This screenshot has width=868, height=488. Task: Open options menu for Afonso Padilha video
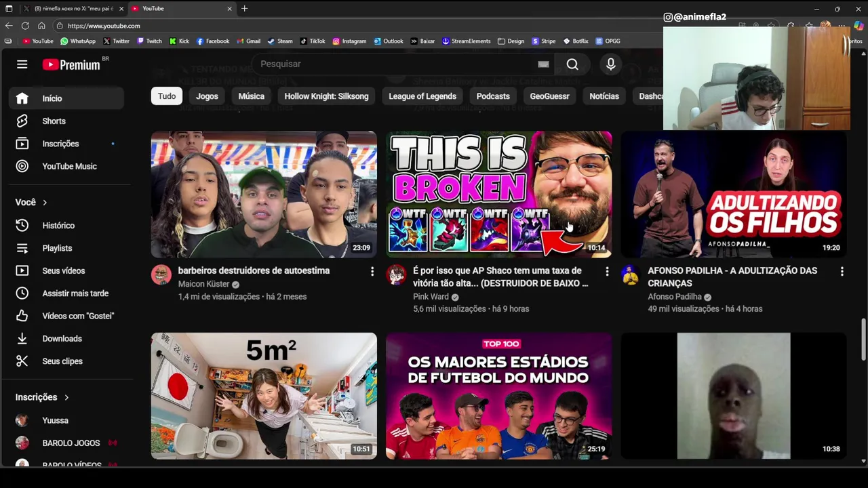pos(842,271)
